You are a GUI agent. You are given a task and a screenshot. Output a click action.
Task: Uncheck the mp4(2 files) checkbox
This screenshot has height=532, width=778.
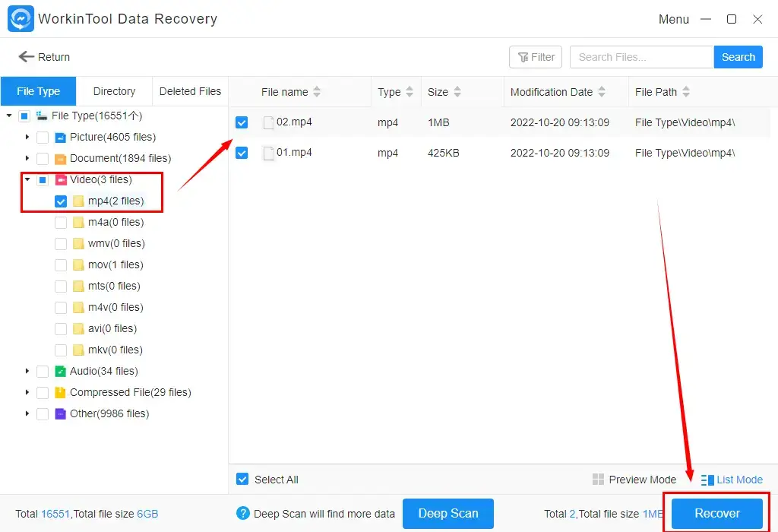pos(61,201)
